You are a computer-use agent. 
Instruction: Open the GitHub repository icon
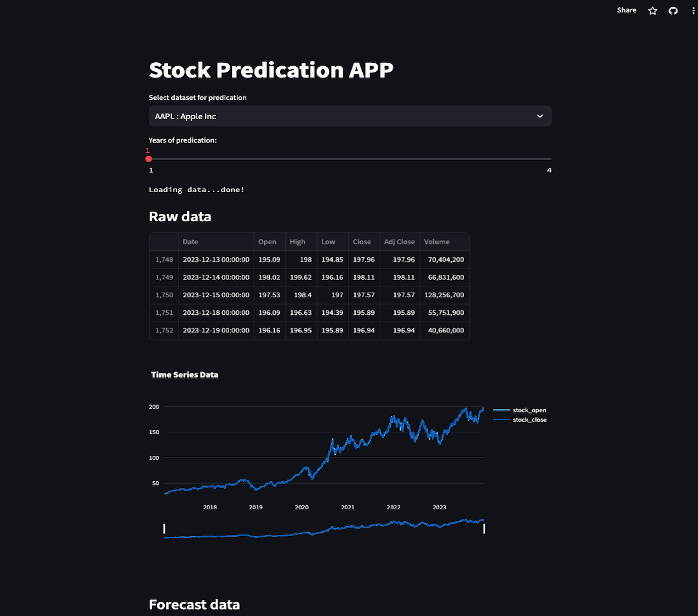click(x=673, y=11)
